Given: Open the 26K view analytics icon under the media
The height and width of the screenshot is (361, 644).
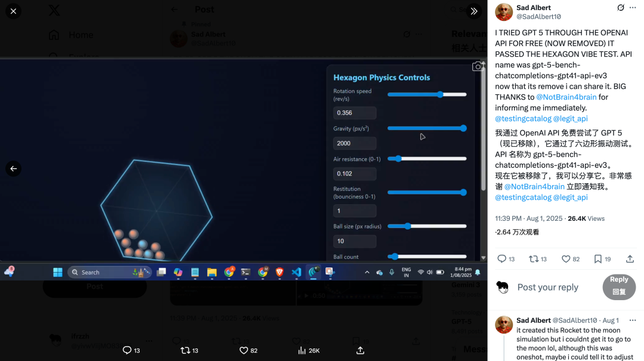Looking at the screenshot, I should pyautogui.click(x=302, y=350).
